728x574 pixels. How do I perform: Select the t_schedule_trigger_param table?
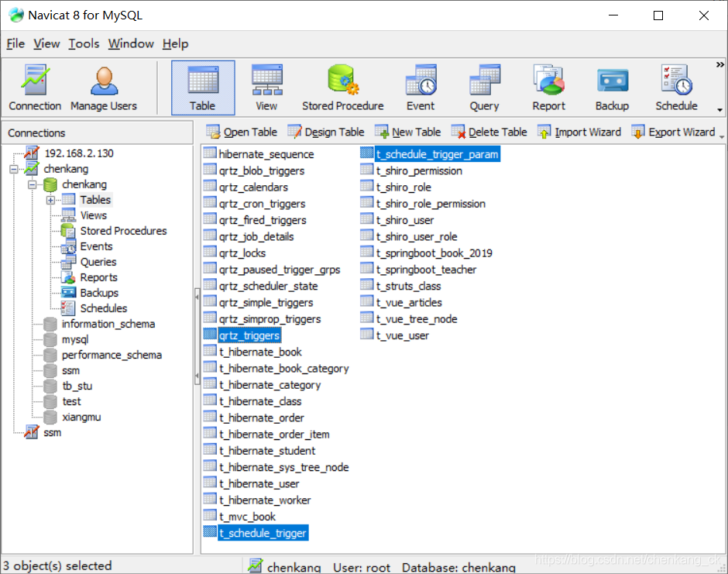click(x=437, y=154)
